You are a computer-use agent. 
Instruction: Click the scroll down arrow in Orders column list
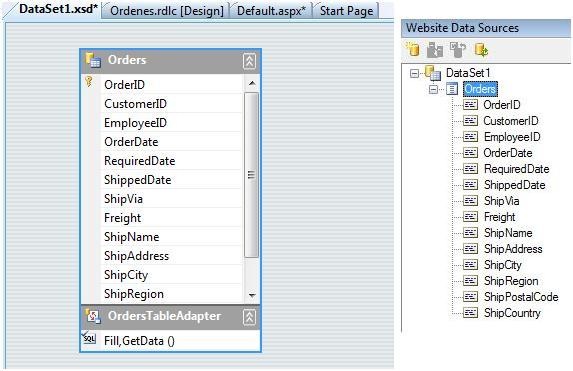(252, 295)
